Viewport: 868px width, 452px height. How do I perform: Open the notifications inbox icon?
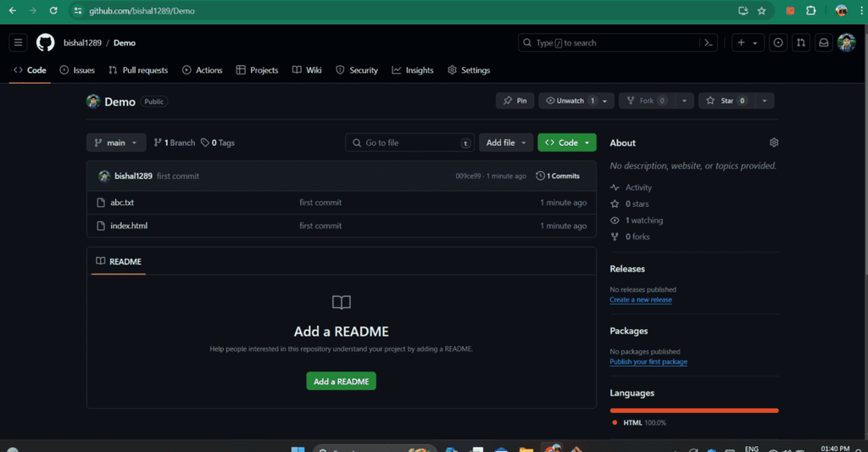click(x=824, y=42)
